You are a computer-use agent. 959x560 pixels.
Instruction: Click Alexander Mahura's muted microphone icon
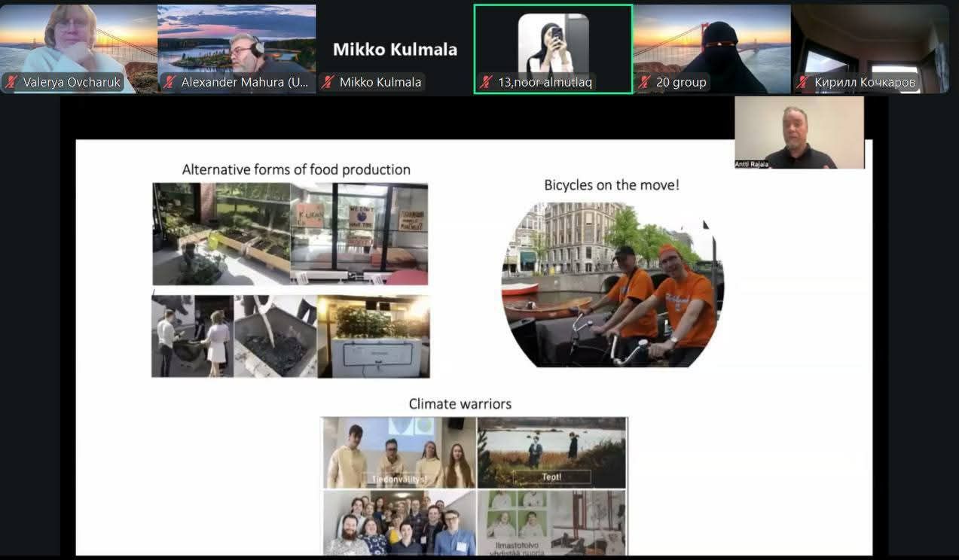170,82
